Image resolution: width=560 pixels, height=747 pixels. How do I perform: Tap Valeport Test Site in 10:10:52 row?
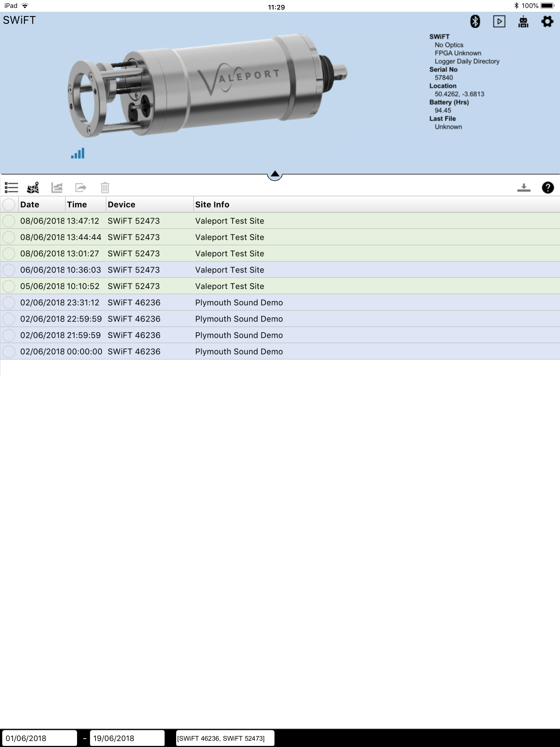tap(230, 286)
